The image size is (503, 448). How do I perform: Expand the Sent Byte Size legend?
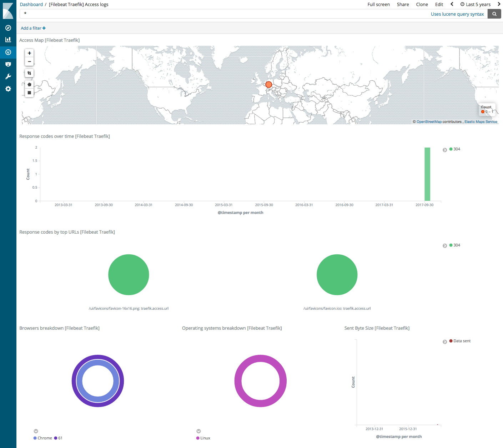click(x=445, y=342)
